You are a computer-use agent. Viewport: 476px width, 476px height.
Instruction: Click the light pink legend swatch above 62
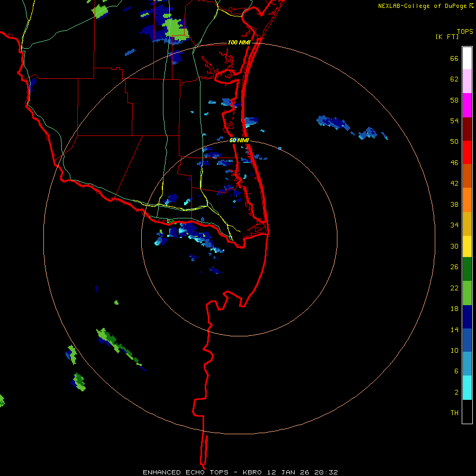[467, 81]
